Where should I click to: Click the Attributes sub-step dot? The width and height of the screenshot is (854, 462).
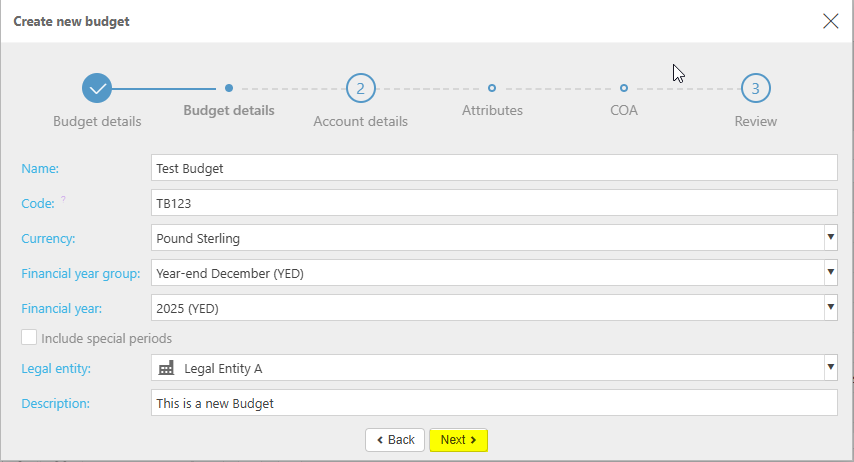tap(492, 88)
